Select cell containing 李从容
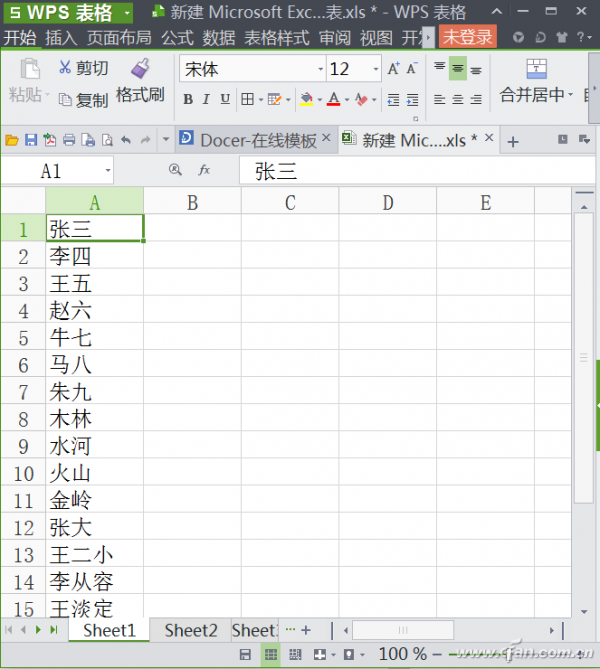 (x=94, y=582)
